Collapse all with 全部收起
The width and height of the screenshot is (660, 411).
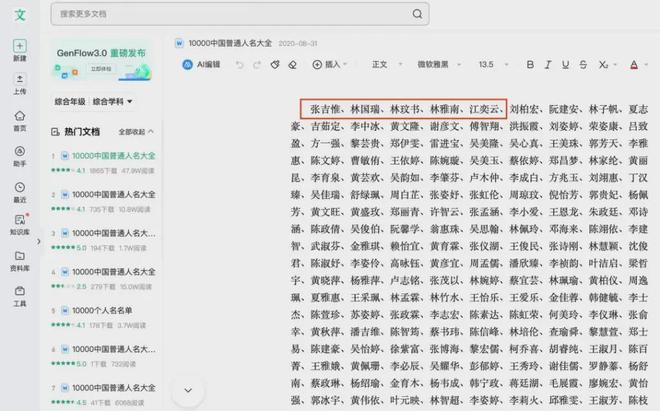[136, 132]
